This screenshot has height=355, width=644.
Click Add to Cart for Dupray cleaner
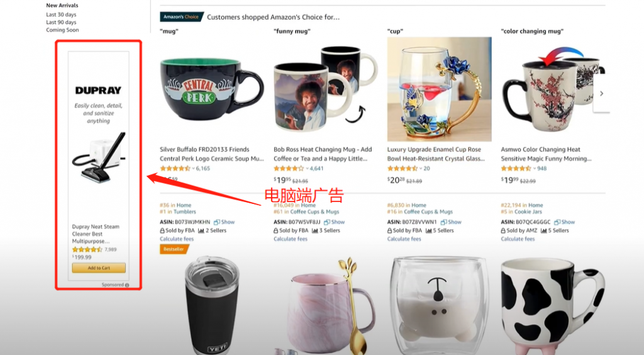click(99, 268)
